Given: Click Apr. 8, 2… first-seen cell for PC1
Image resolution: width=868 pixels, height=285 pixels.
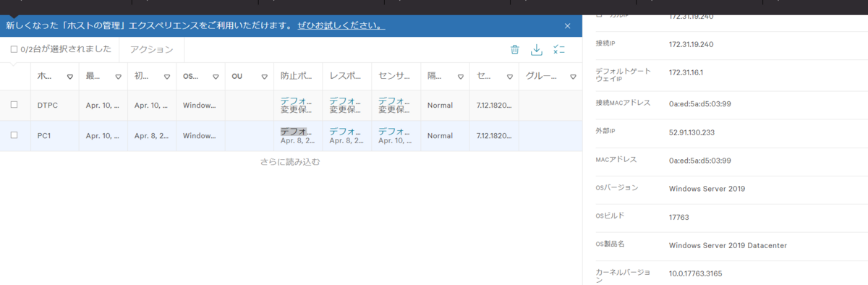Looking at the screenshot, I should (x=151, y=136).
